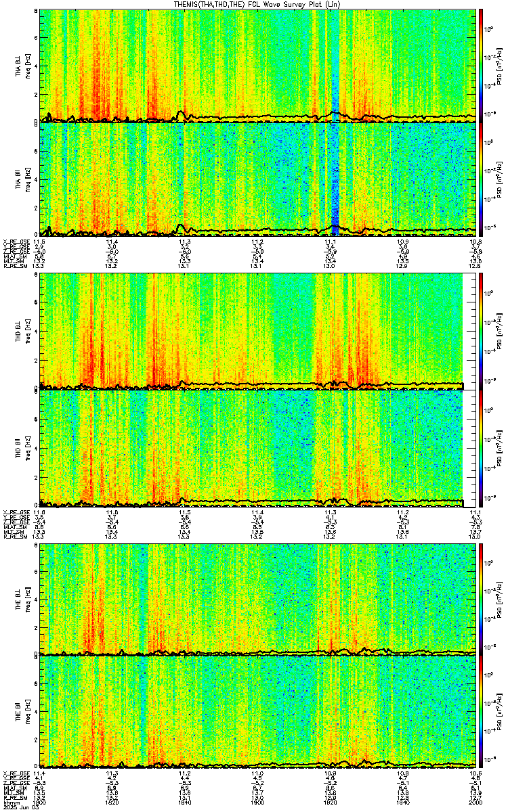Click the 2000 time tick label
The height and width of the screenshot is (812, 508).
click(475, 803)
